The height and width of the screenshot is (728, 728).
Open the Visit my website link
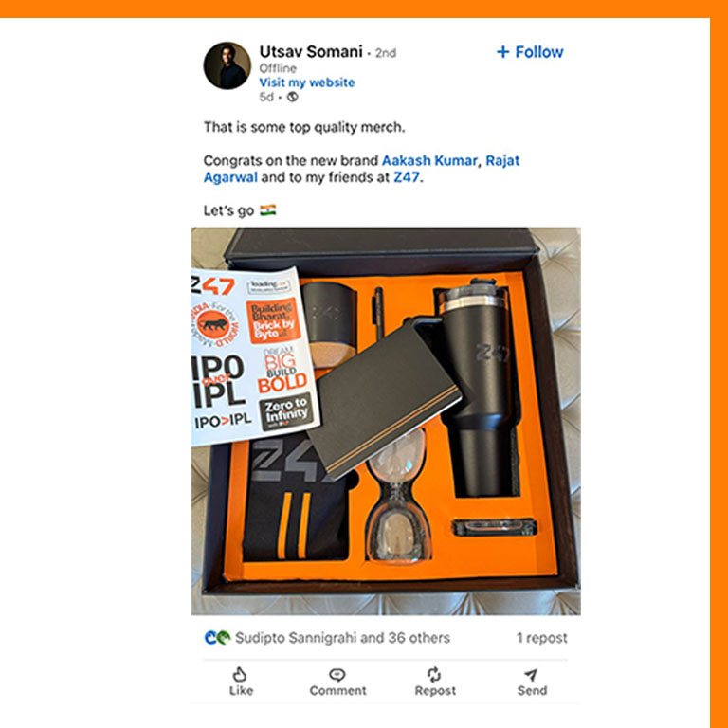click(307, 82)
